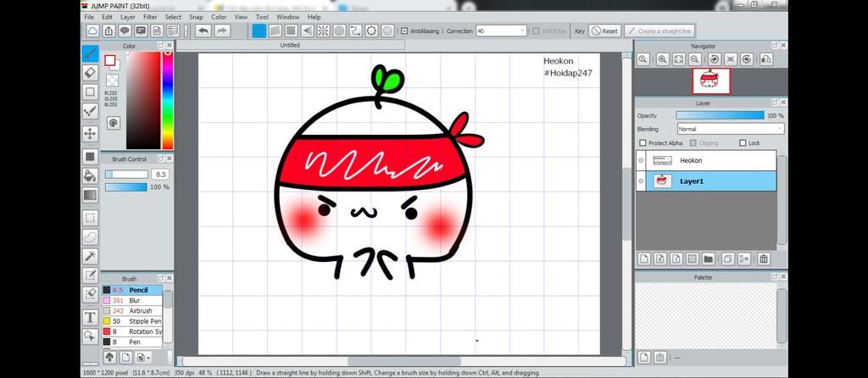The image size is (868, 378).
Task: Enable the curve snap
Action: coord(355,31)
